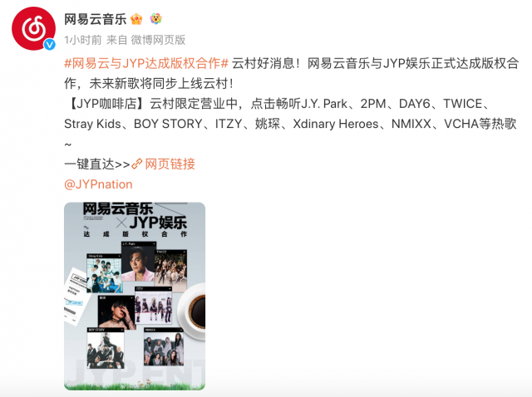The image size is (532, 397).
Task: Open the @JYPnation mention
Action: point(98,184)
